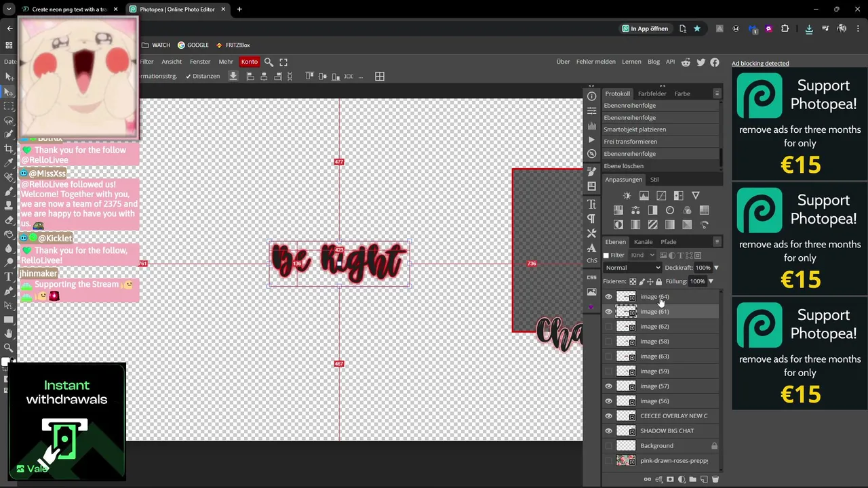The image size is (868, 488).
Task: Open the Normal blend mode dropdown
Action: coord(632,268)
